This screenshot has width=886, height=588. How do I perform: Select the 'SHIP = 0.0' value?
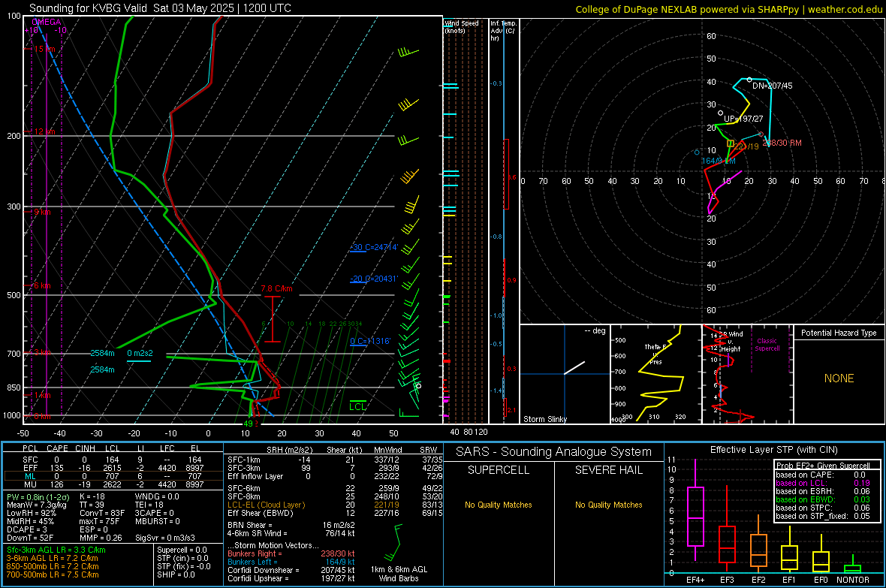(176, 574)
